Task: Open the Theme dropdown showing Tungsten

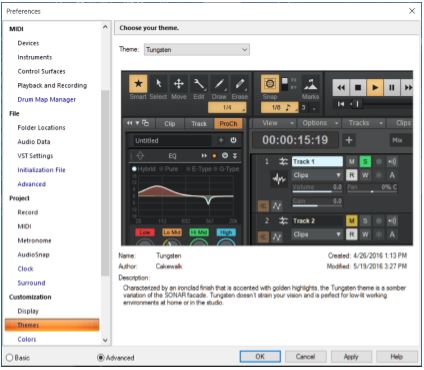Action: 197,50
